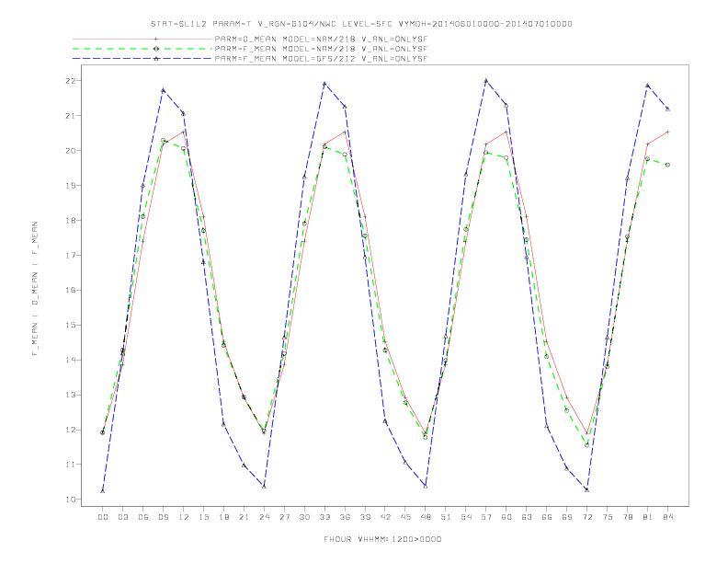The height and width of the screenshot is (563, 728).
Task: Click the x-axis tick label 84
Action: 668,517
